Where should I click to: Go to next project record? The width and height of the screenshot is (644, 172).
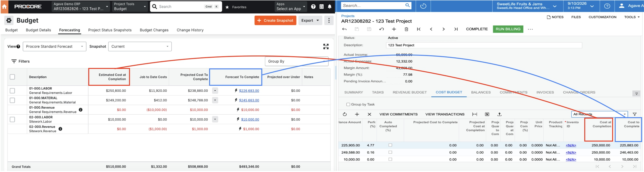[443, 29]
